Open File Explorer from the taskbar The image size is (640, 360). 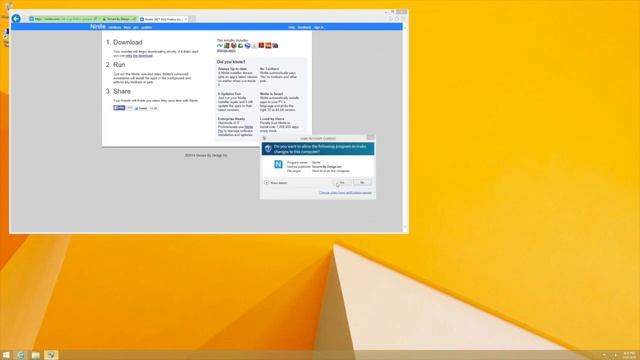coord(36,355)
